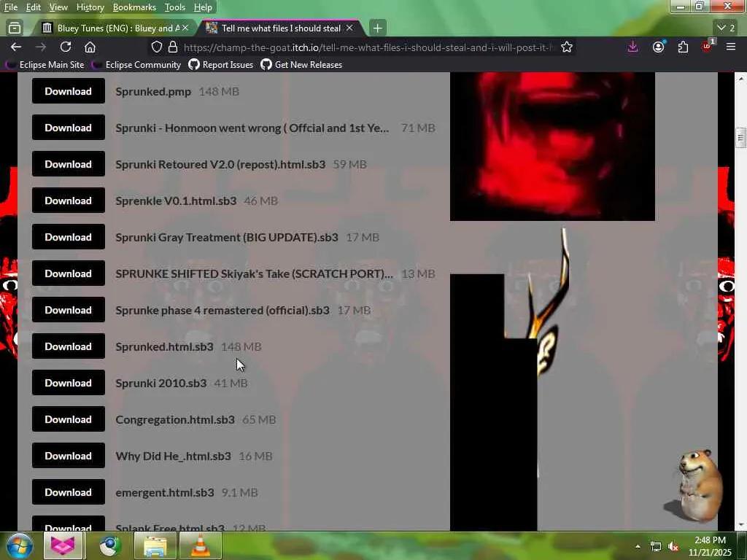Open the Eclipse Community bookmark
Image resolution: width=747 pixels, height=560 pixels.
136,65
